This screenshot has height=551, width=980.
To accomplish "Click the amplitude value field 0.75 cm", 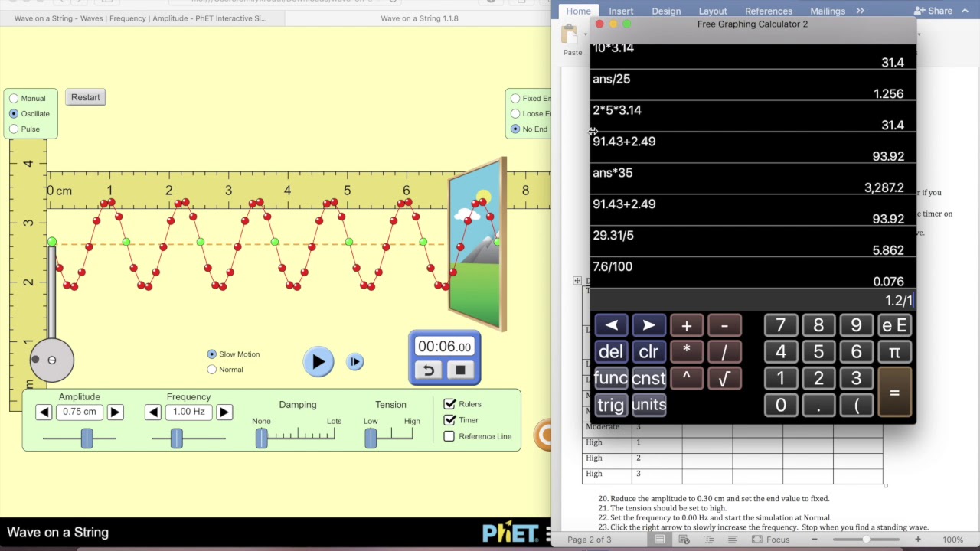I will (80, 412).
